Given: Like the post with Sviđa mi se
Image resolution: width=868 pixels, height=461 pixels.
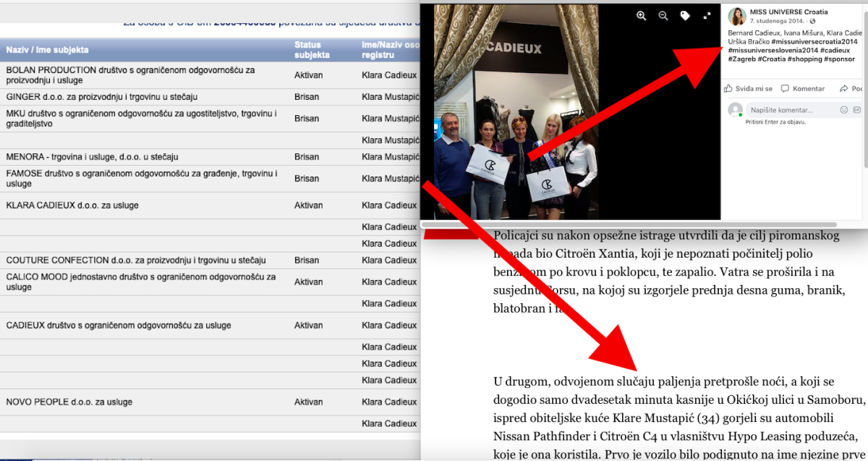Looking at the screenshot, I should pos(748,89).
